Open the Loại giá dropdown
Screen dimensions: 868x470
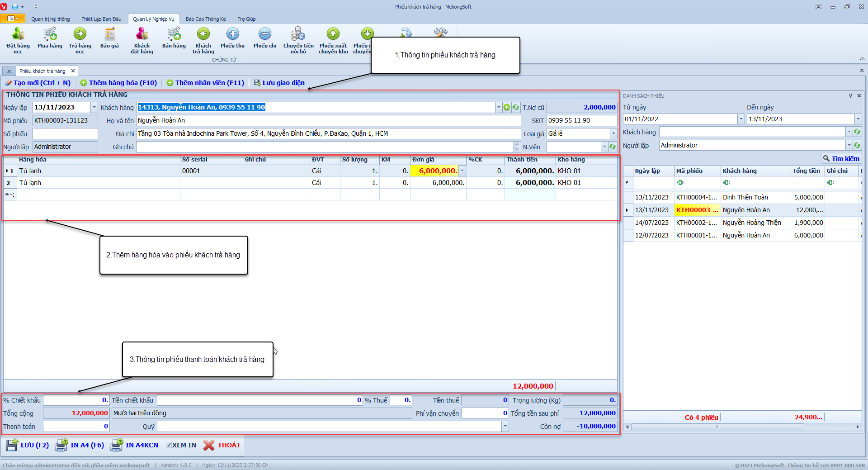pos(613,133)
